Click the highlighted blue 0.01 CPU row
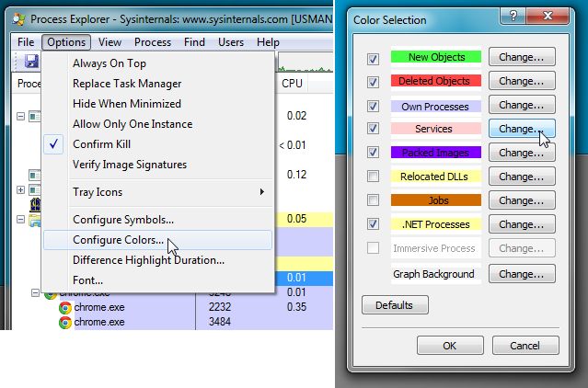This screenshot has width=588, height=388. click(x=305, y=278)
